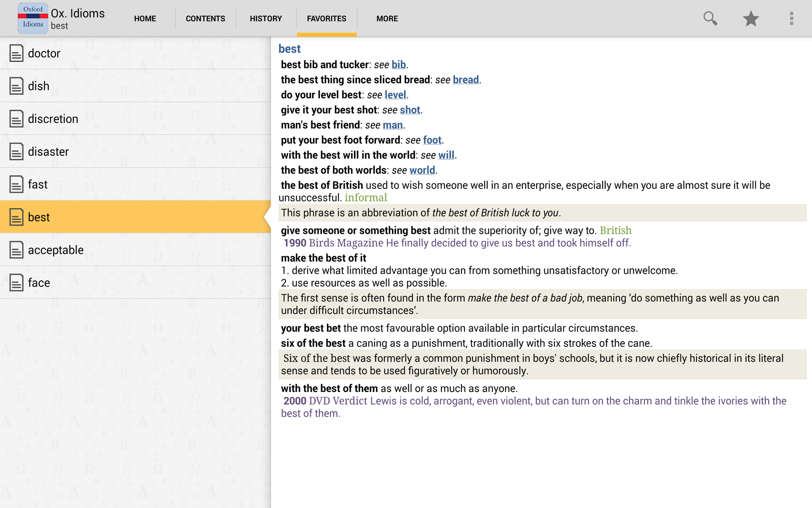Screen dimensions: 812x508
Task: Click the document icon beside disaster
Action: click(x=16, y=152)
